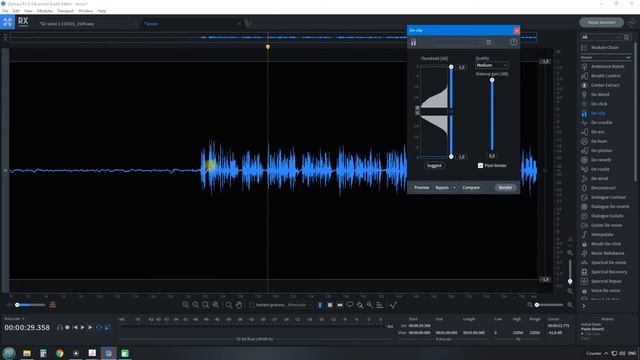Select the hand grab tool
This screenshot has height=360, width=640.
pyautogui.click(x=239, y=305)
